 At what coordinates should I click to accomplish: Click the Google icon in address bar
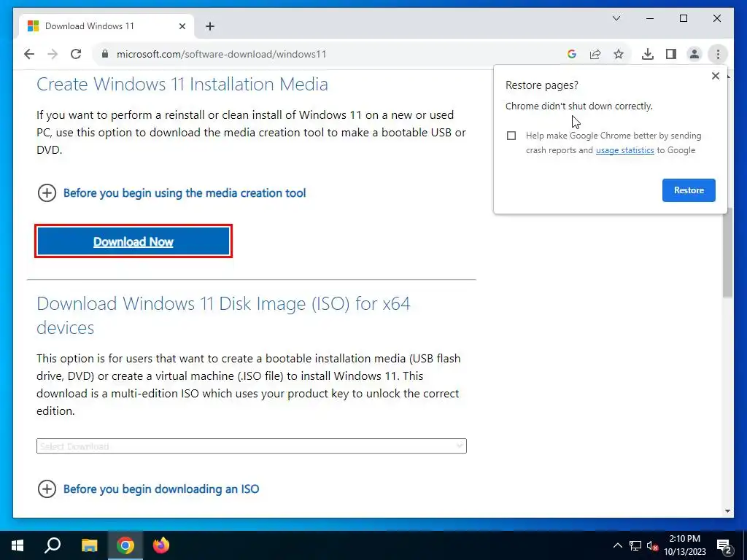[572, 54]
